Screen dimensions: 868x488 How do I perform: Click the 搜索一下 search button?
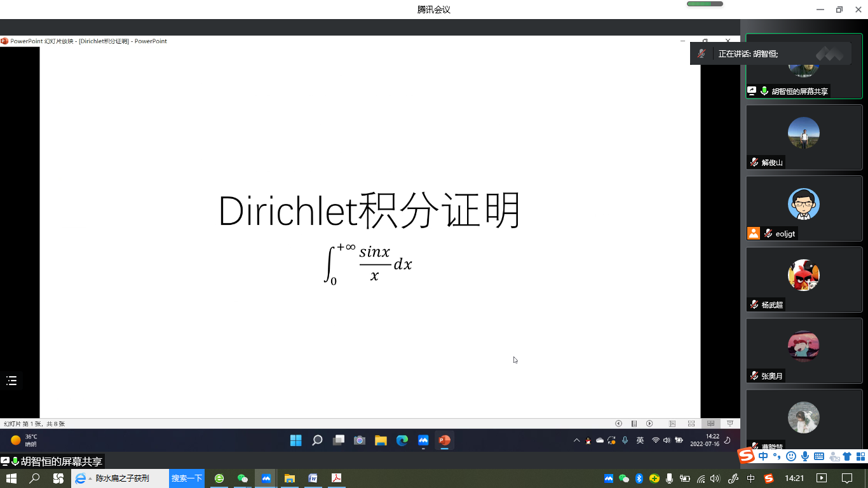tap(187, 478)
